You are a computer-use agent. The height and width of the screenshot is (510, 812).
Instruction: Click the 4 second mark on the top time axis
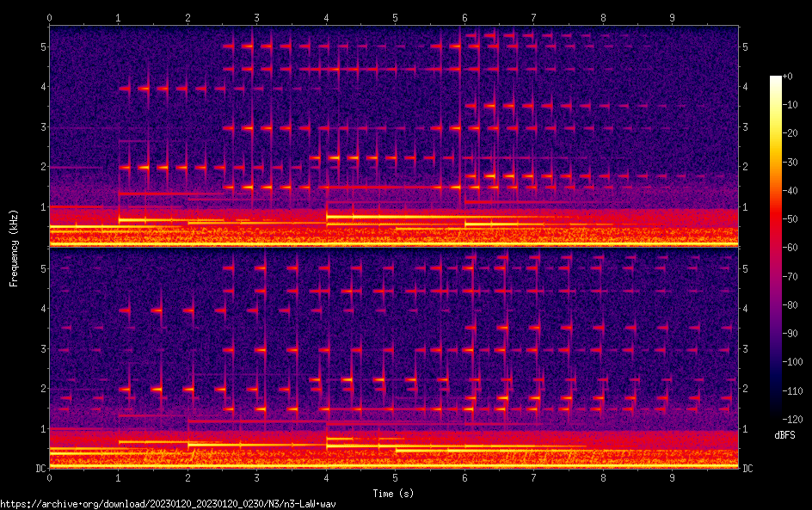(326, 17)
